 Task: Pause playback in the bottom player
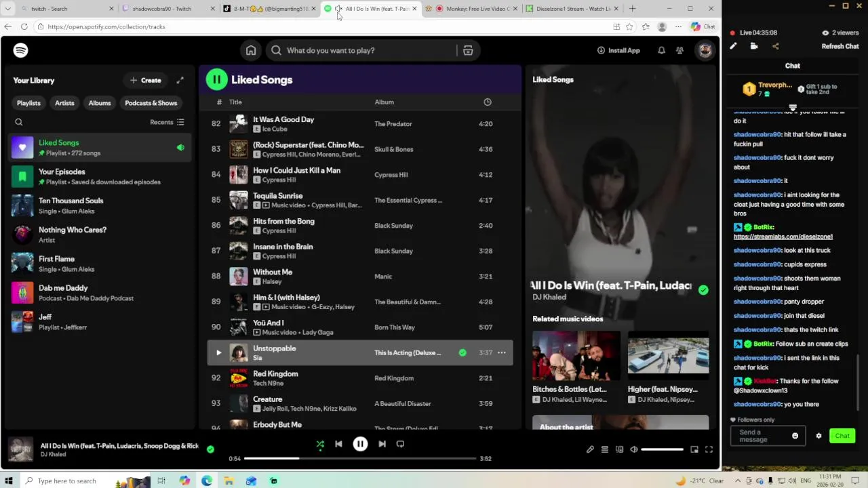click(360, 444)
